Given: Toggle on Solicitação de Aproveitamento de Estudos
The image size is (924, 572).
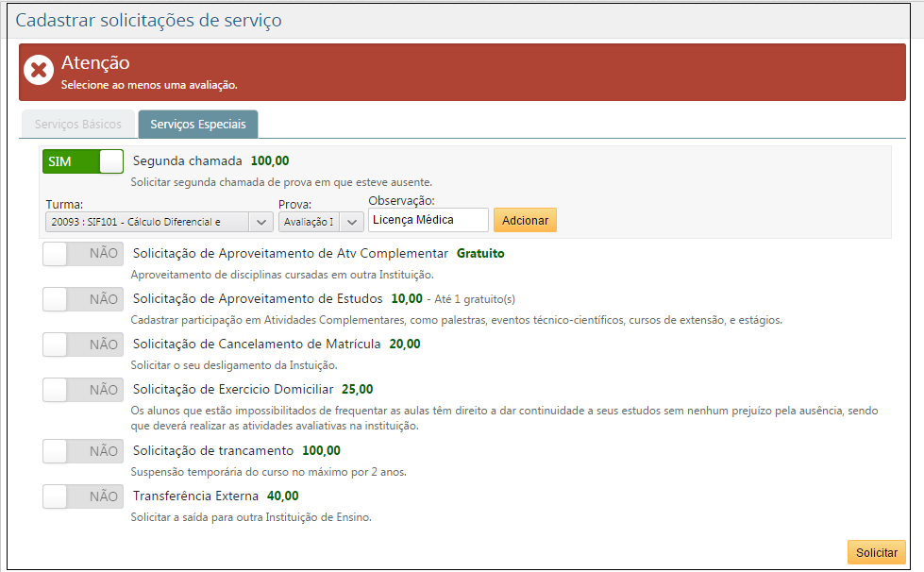Looking at the screenshot, I should (x=83, y=299).
